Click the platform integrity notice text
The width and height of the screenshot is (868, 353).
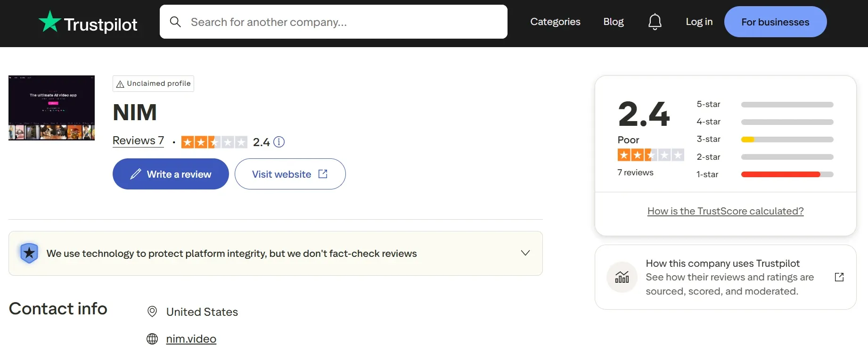(232, 254)
